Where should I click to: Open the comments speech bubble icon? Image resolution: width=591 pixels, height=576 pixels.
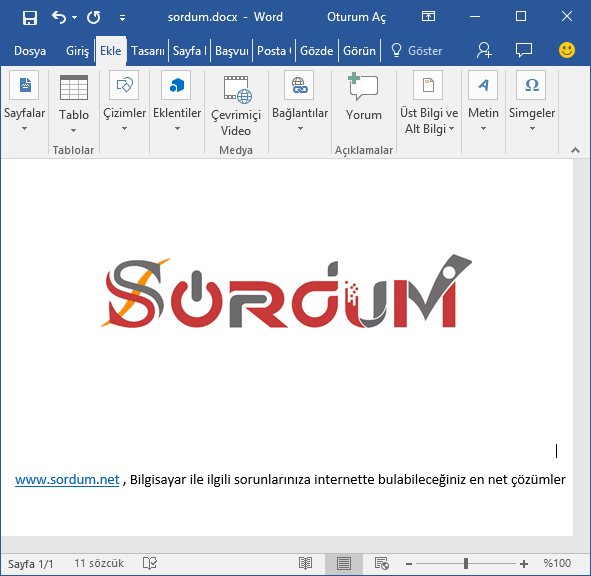[x=524, y=50]
